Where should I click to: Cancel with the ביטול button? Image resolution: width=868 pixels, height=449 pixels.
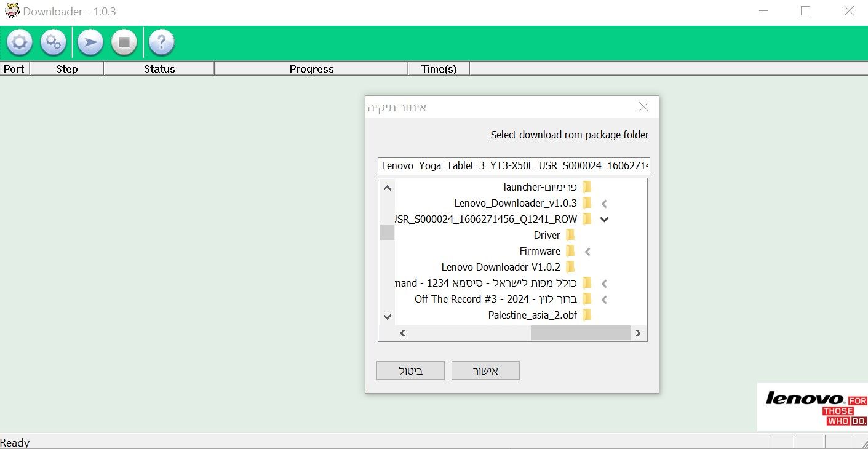(x=410, y=370)
